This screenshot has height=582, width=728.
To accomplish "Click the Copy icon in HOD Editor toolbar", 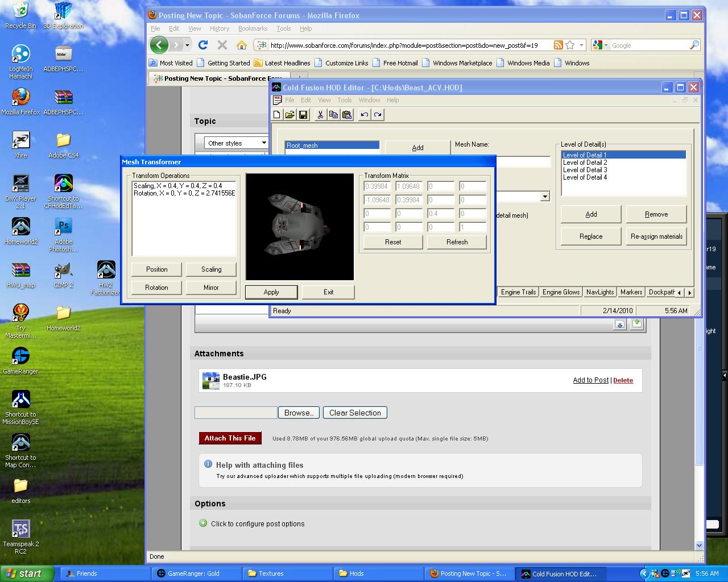I will click(x=333, y=115).
